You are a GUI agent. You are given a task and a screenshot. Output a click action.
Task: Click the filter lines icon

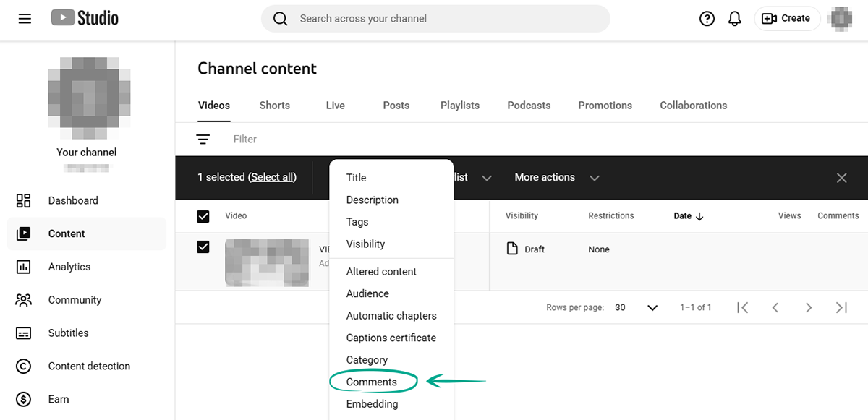tap(203, 140)
